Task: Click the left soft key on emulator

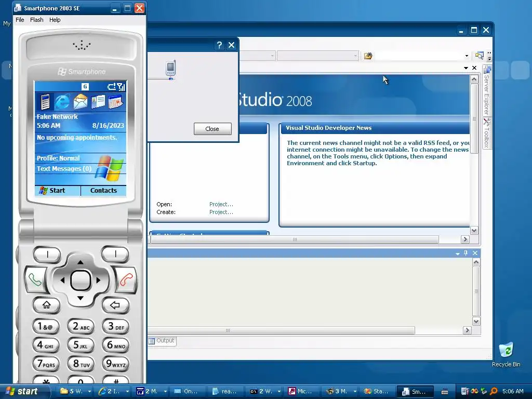Action: (x=47, y=254)
